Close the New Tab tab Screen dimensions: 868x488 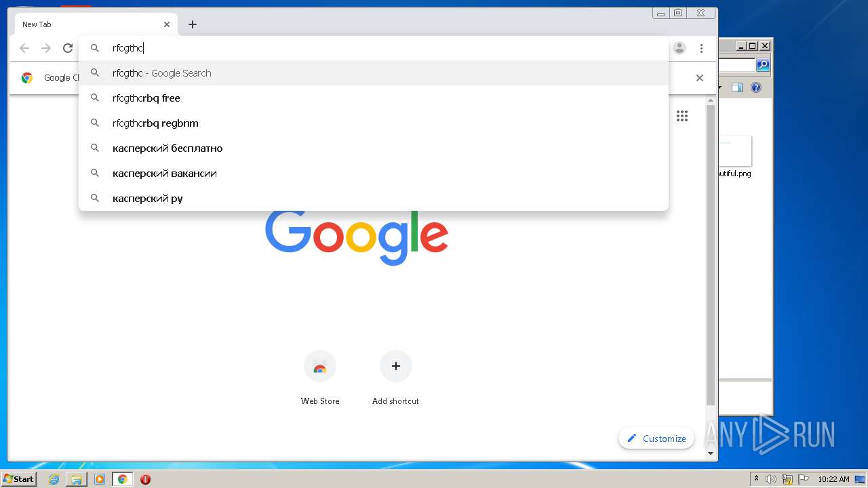coord(167,24)
